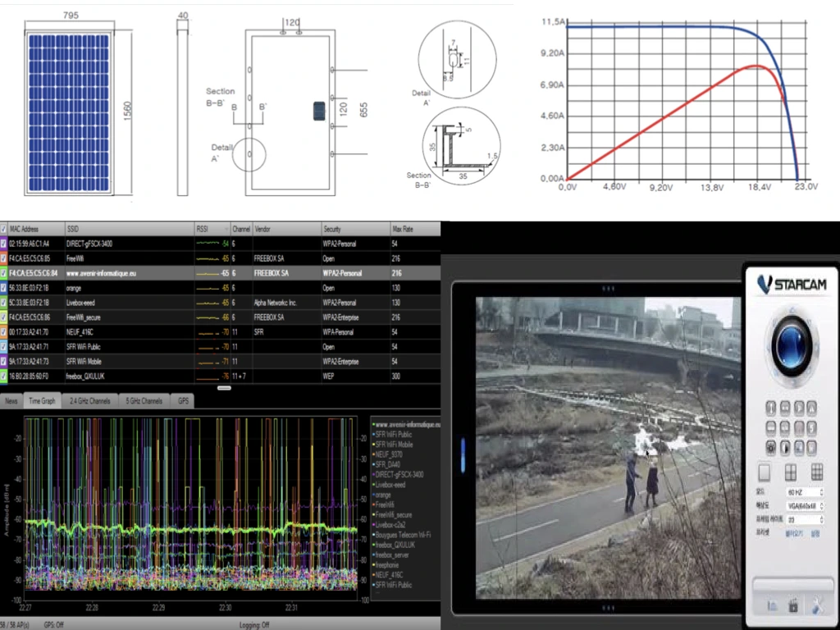Viewport: 840px width, 630px height.
Task: Select the WEP security cell for freebox_QXULUK
Action: (x=356, y=377)
